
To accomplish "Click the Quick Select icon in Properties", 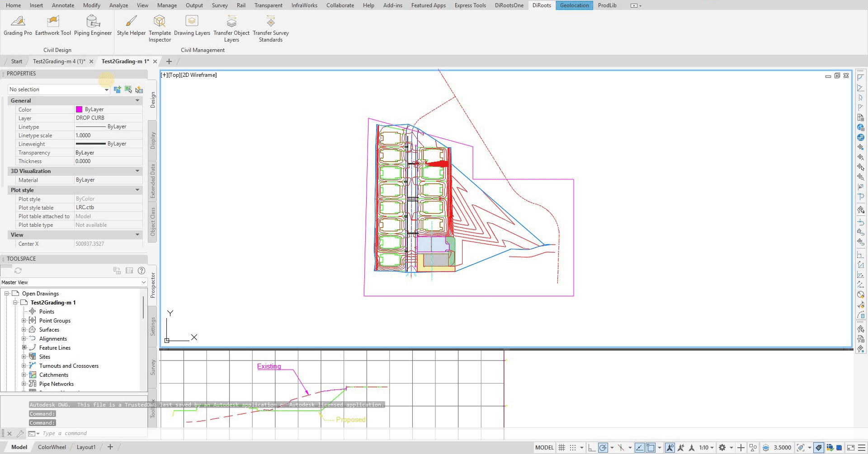I will point(139,89).
